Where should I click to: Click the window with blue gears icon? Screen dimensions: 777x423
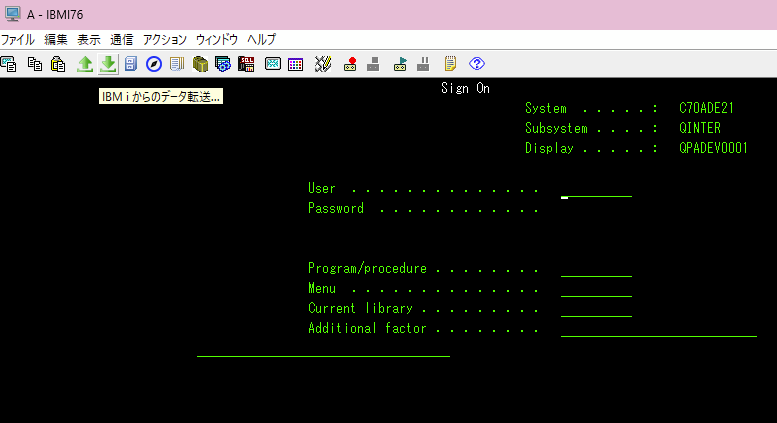click(x=223, y=64)
